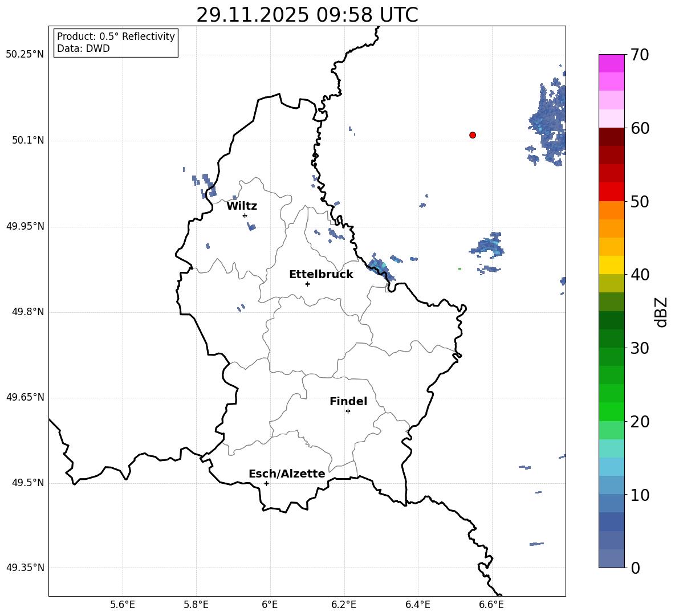This screenshot has height=616, width=675.
Task: Click the radar echo cluster east of Ettelbruck on border
Action: [381, 268]
